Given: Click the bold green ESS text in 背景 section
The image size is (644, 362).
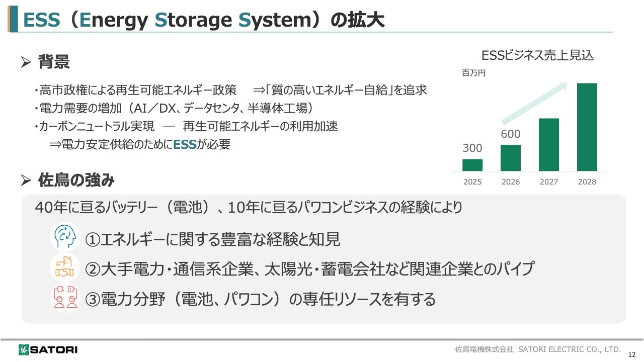Looking at the screenshot, I should (185, 145).
